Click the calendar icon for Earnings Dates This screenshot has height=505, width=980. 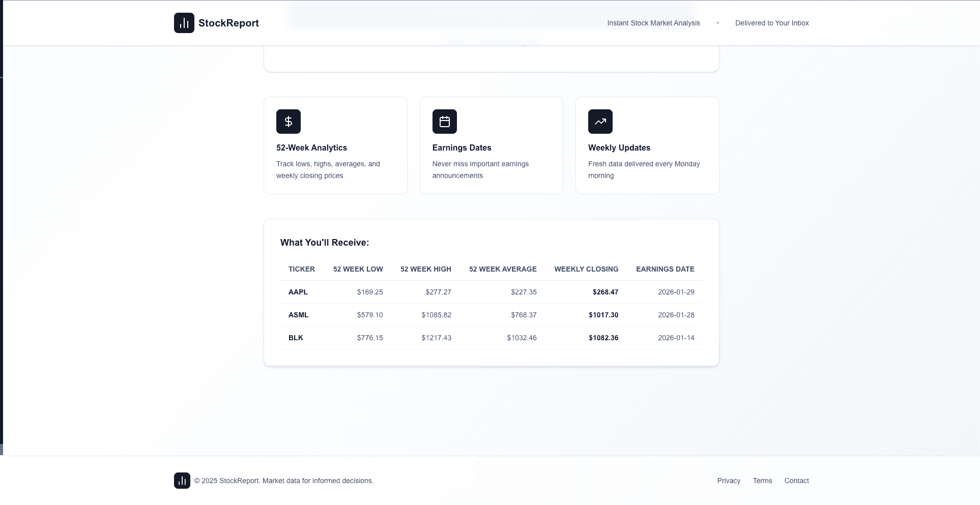[445, 122]
